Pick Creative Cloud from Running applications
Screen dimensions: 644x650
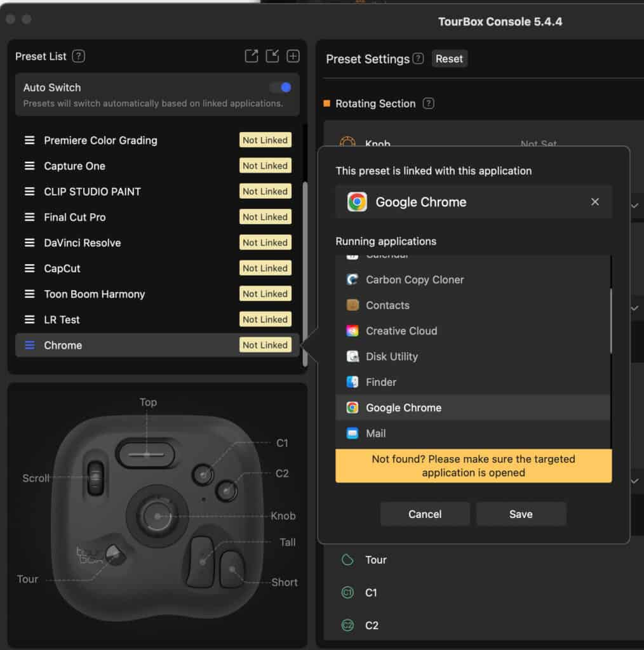tap(353, 331)
